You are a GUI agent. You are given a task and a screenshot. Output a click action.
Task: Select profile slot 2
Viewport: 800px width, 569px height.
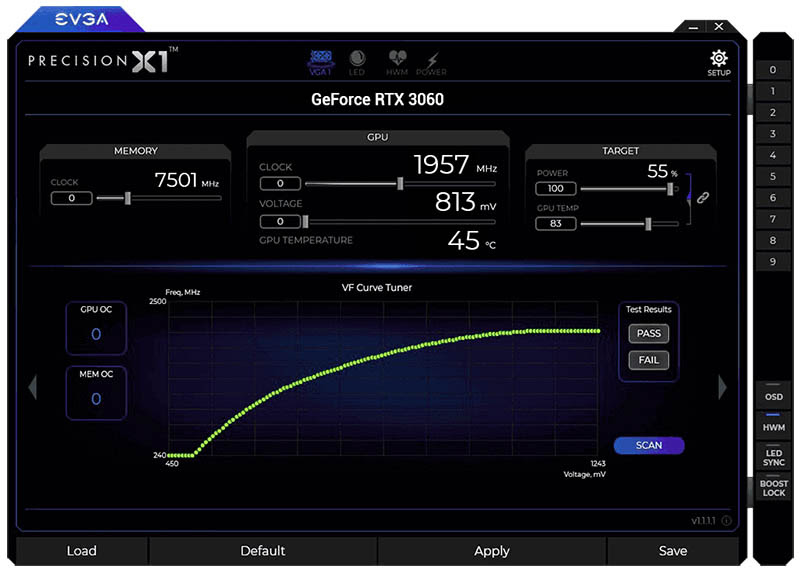point(772,113)
